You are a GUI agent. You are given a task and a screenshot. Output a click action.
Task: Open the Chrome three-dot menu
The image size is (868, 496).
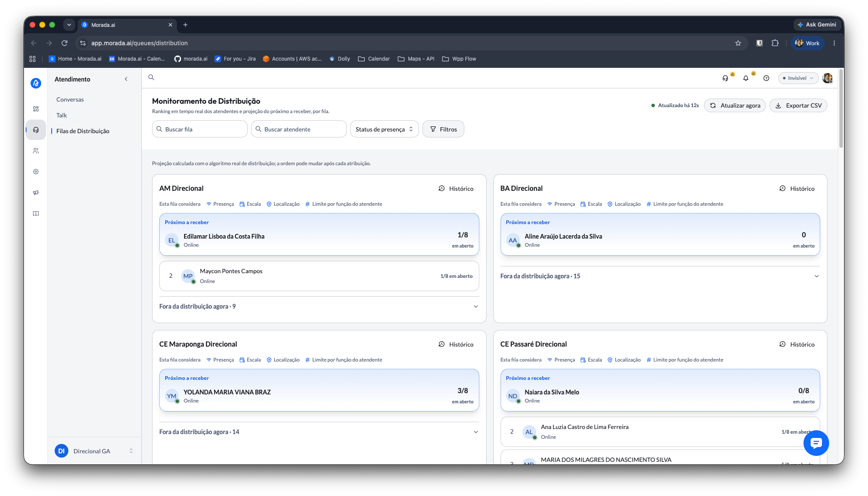[834, 43]
